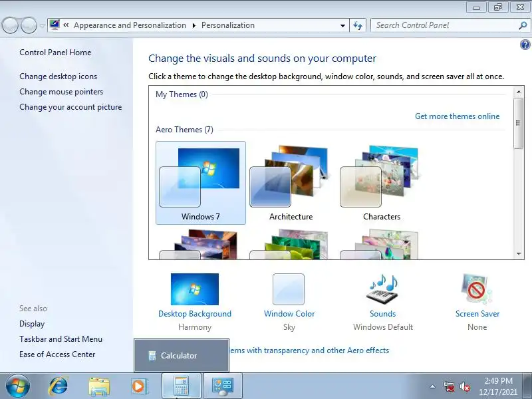Click Get more themes online
532x399 pixels.
457,116
